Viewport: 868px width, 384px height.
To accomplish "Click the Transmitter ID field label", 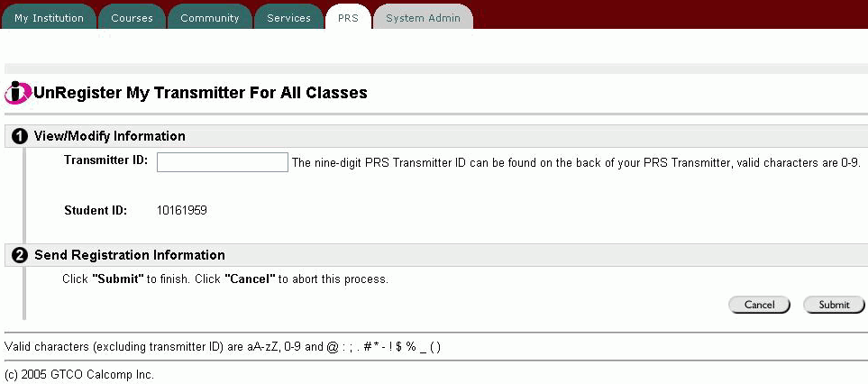I will coord(105,160).
